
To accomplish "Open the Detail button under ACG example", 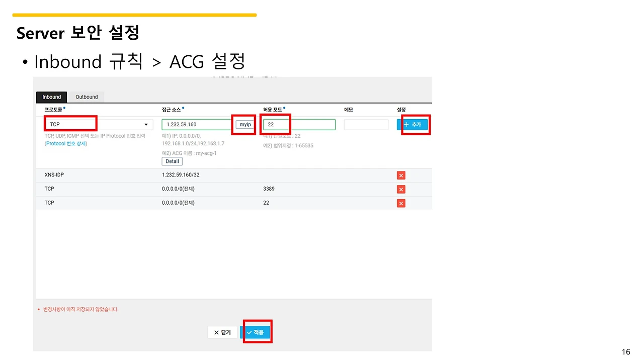I will (172, 161).
